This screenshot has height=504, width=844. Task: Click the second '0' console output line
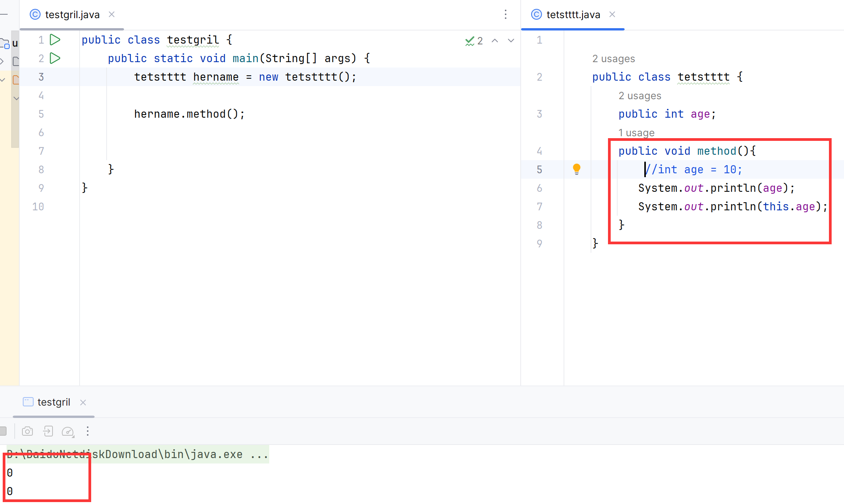[x=10, y=491]
